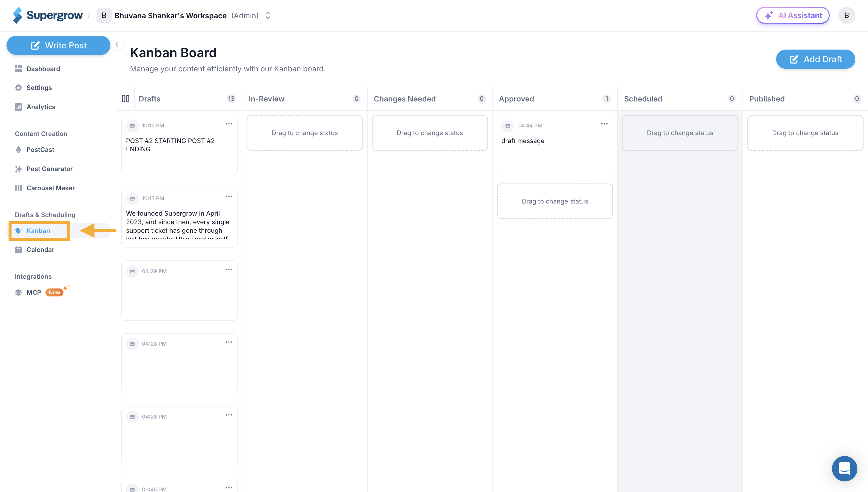Click the Add Draft button
Image resolution: width=868 pixels, height=492 pixels.
coord(815,59)
